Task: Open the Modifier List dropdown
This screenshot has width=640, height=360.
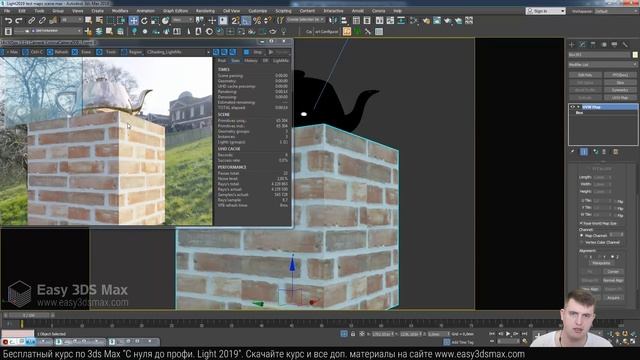Action: pyautogui.click(x=603, y=64)
